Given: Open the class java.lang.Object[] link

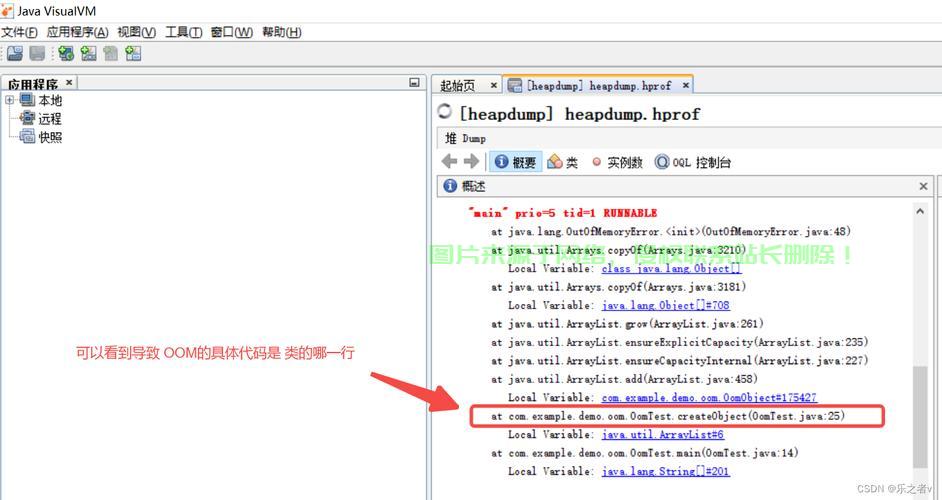Looking at the screenshot, I should point(672,268).
